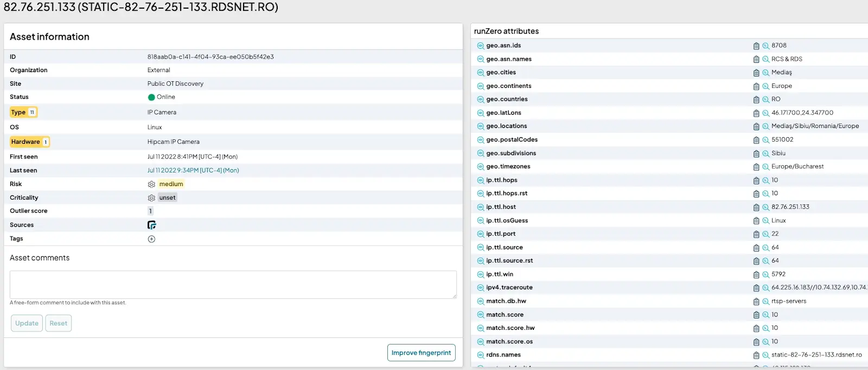Screen dimensions: 868x370
Task: Search for value rtsp-servers using its magnifier icon
Action: click(766, 302)
